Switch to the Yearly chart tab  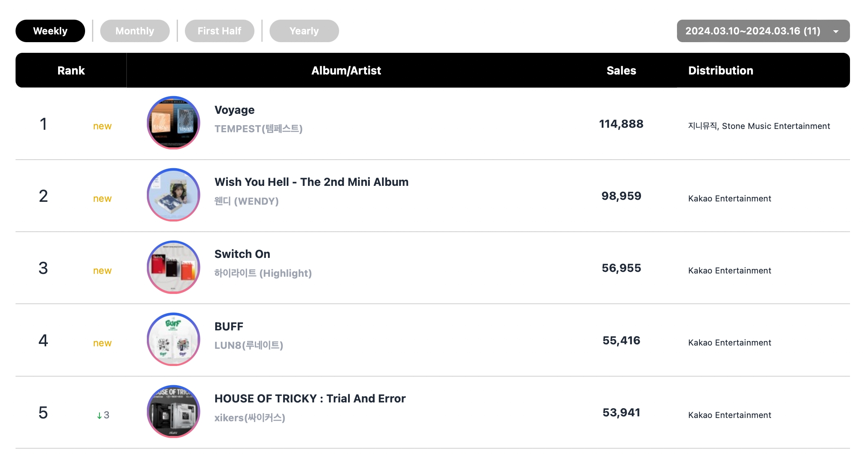[x=304, y=31]
